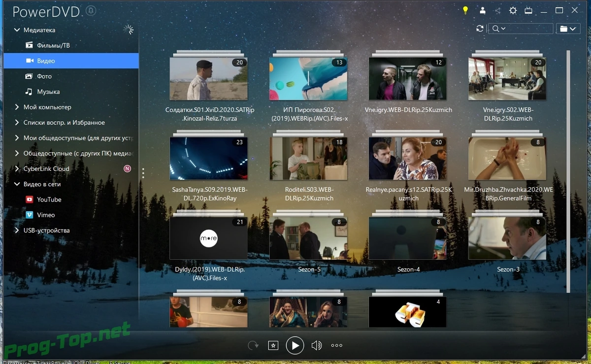
Task: Expand USB-устройства section
Action: tap(17, 231)
